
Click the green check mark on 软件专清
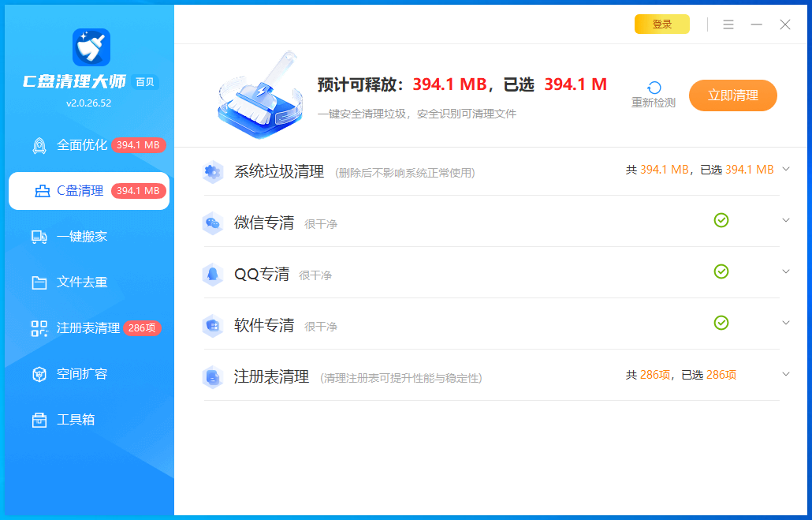721,323
